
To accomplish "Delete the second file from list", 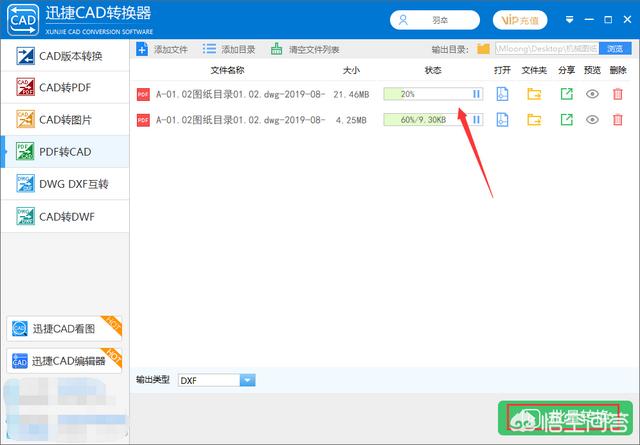I will (618, 120).
